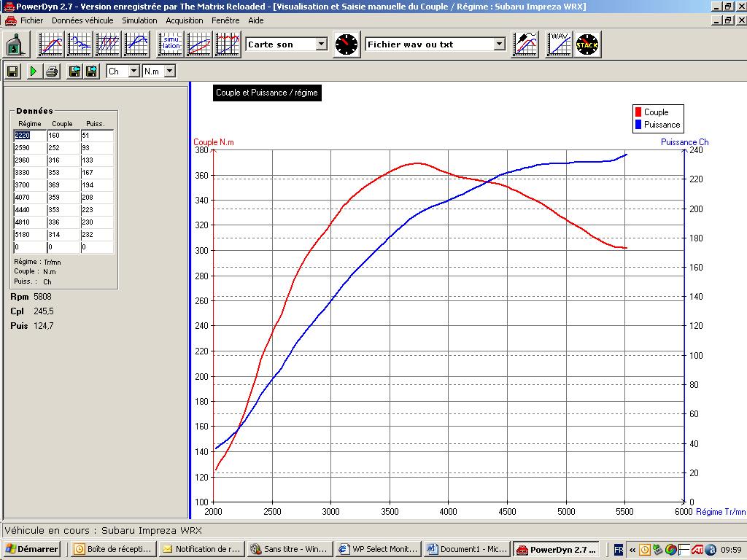747x560 pixels.
Task: Click the Rpm value 5808
Action: [x=42, y=297]
